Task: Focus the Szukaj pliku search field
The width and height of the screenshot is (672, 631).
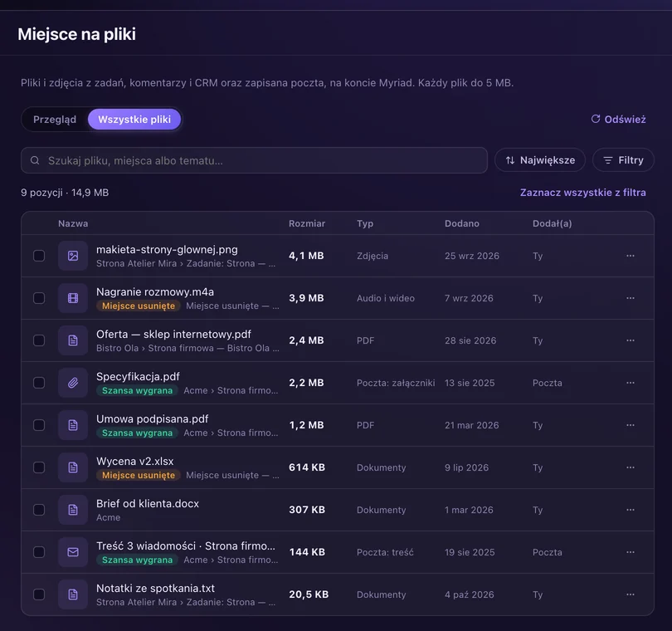Action: (254, 160)
